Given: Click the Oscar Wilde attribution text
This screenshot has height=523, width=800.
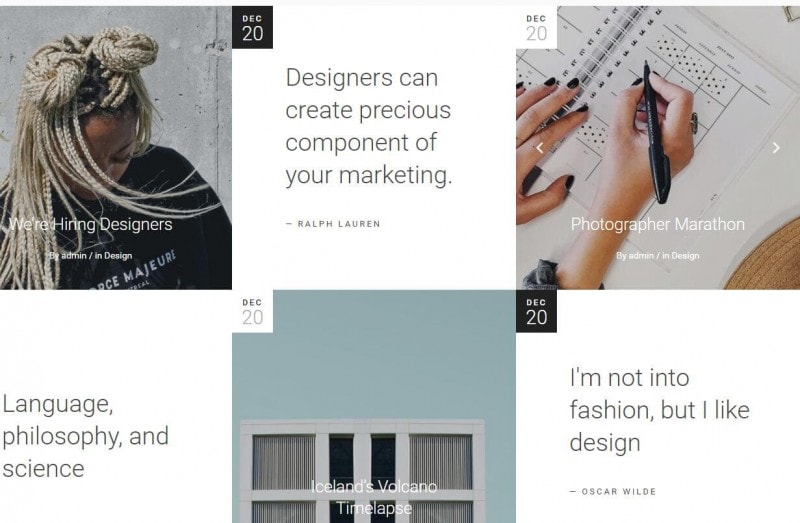Looking at the screenshot, I should [613, 491].
